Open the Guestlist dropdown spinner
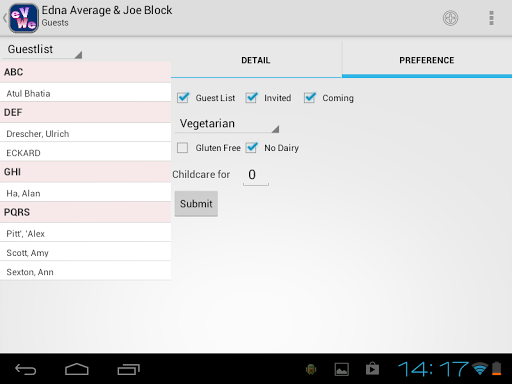This screenshot has height=384, width=512. point(42,50)
